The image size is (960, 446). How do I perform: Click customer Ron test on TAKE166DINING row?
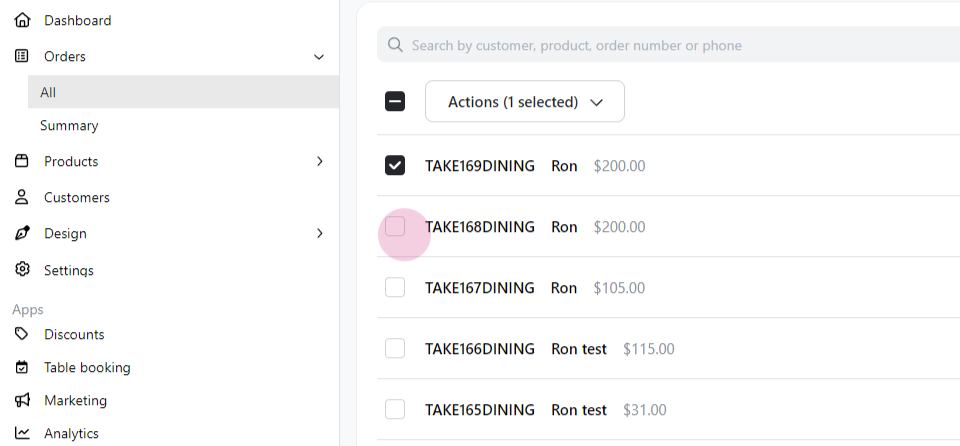[579, 349]
